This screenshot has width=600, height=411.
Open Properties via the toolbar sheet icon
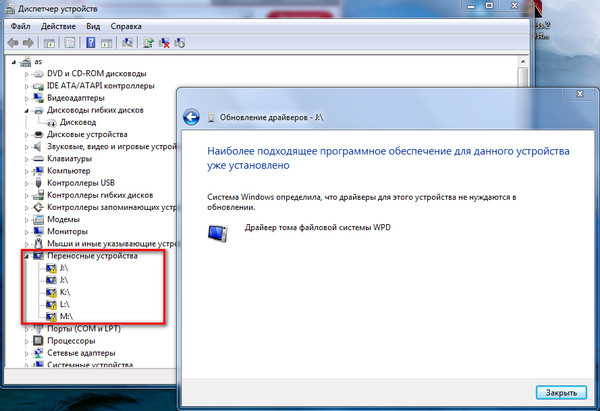click(70, 42)
